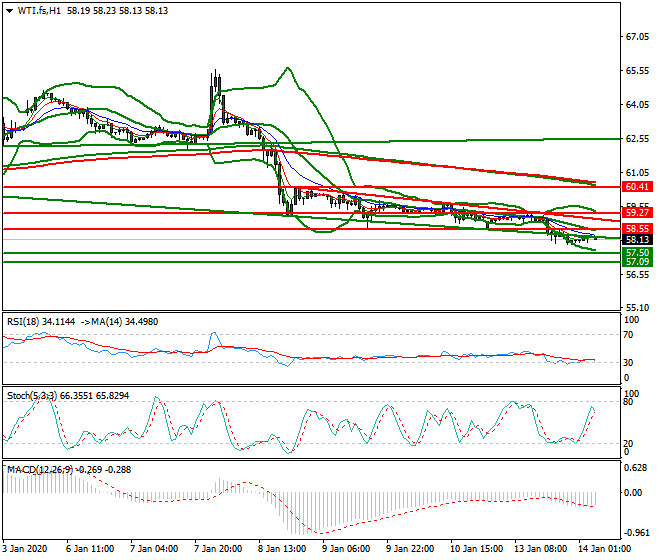The image size is (660, 560).
Task: Click the 10 Jan 15:00 time label
Action: (x=476, y=549)
